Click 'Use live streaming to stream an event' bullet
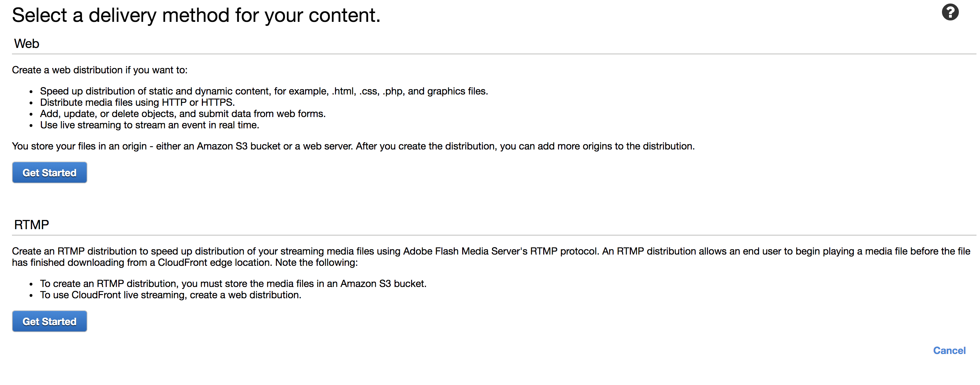 point(149,125)
